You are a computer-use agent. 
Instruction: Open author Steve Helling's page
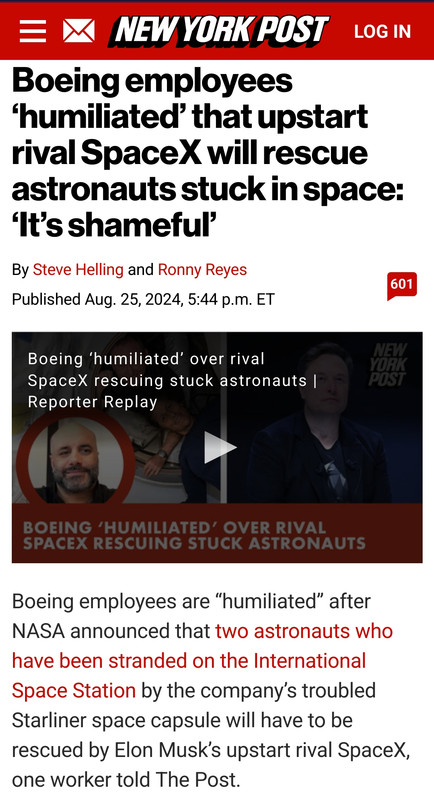(x=78, y=269)
